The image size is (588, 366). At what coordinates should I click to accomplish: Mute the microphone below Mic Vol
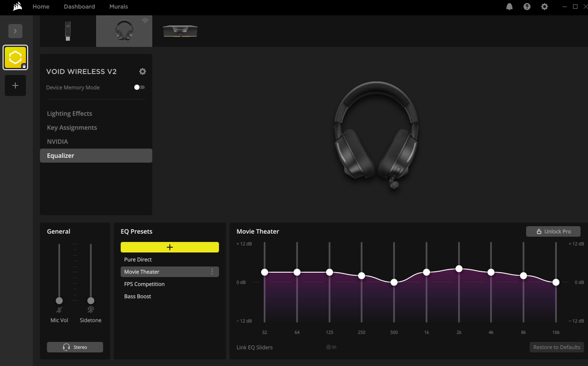59,309
